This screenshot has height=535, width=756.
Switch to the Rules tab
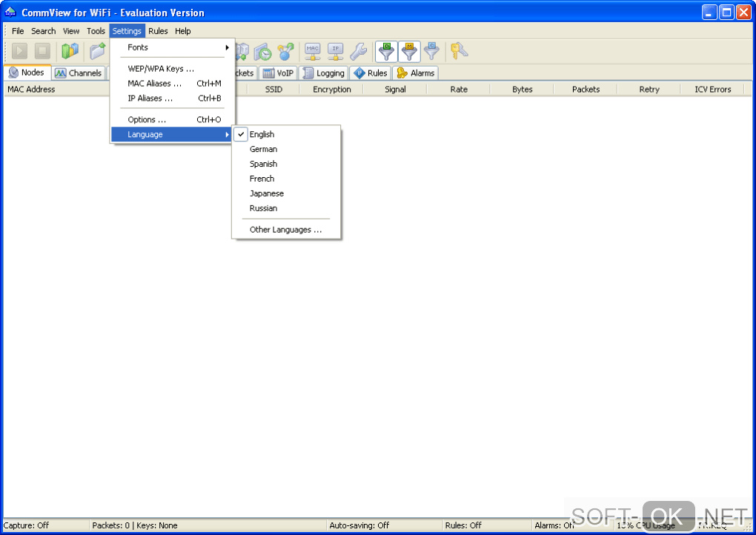click(x=371, y=73)
